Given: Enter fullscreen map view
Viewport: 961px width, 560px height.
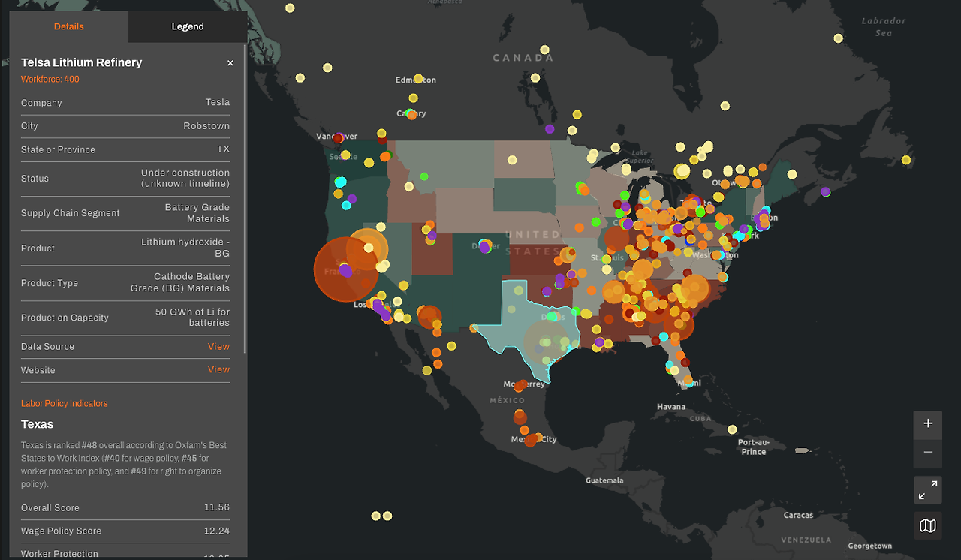Looking at the screenshot, I should tap(928, 490).
